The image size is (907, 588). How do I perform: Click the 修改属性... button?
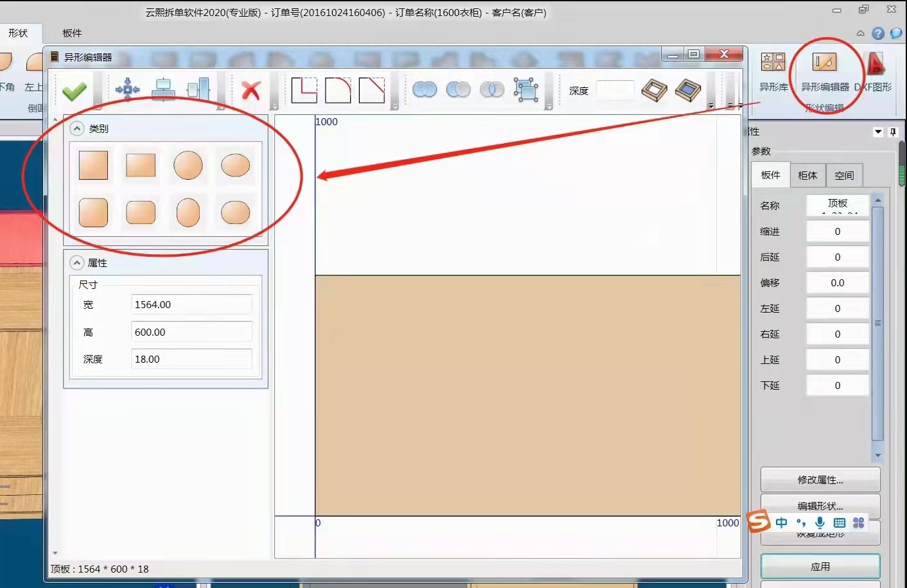point(820,480)
